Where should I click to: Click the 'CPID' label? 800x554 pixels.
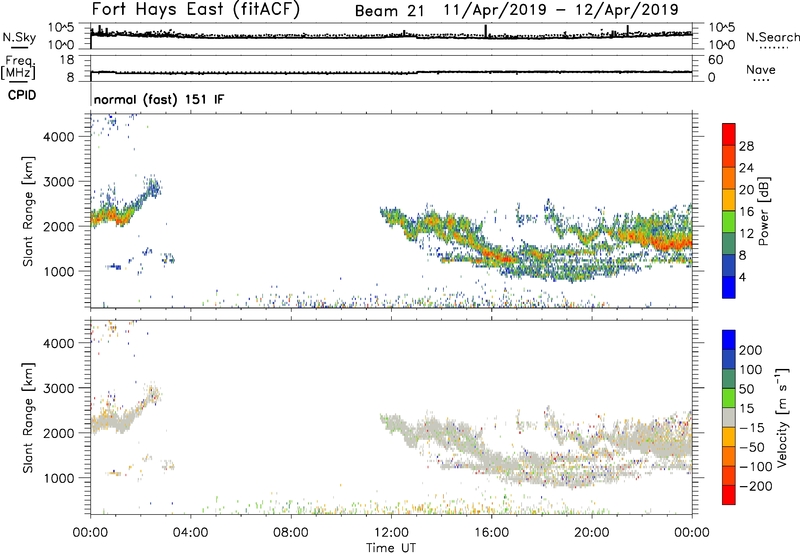pyautogui.click(x=22, y=95)
